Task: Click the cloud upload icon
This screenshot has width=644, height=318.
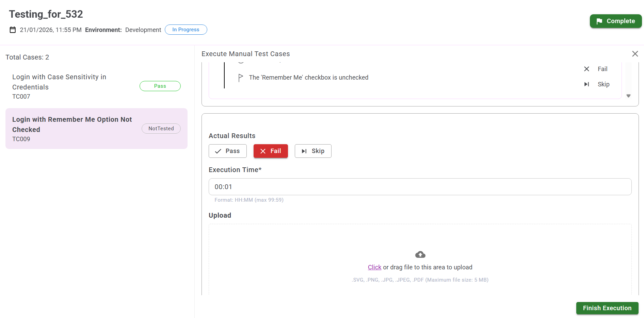Action: [x=420, y=254]
